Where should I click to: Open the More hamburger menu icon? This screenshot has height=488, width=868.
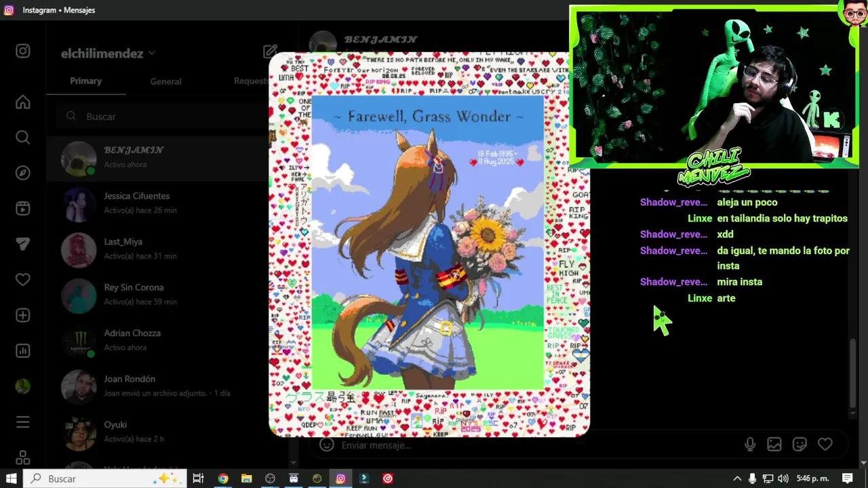click(23, 422)
